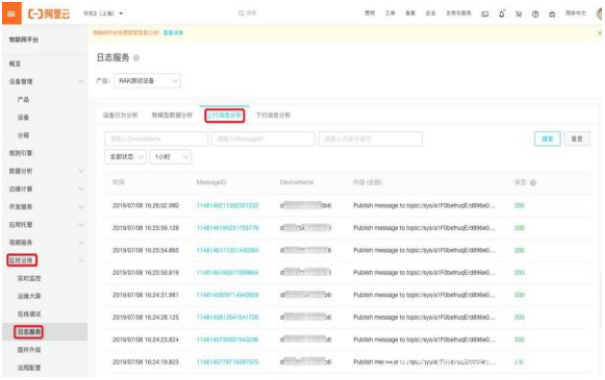Collapse the 设备管理 sidebar section
This screenshot has height=380, width=605.
(81, 81)
